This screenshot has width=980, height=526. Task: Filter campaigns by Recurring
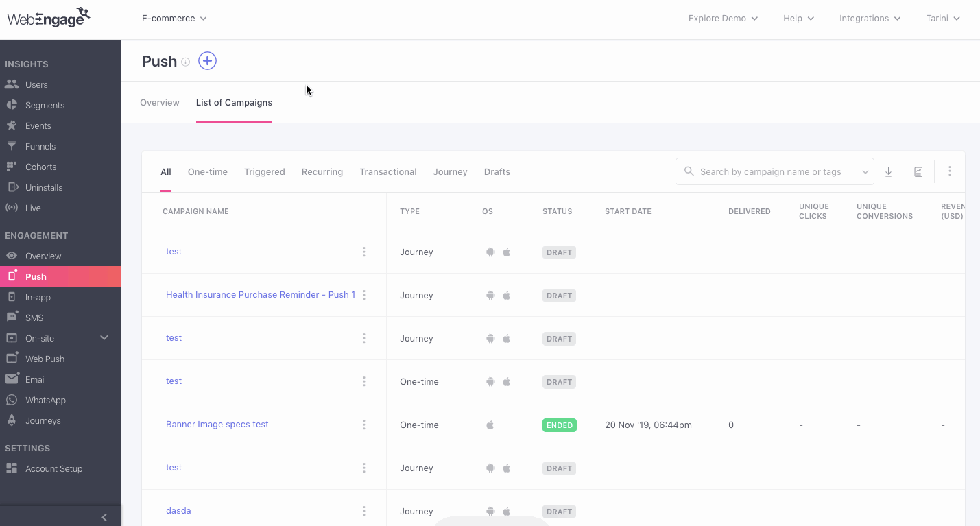(x=322, y=172)
